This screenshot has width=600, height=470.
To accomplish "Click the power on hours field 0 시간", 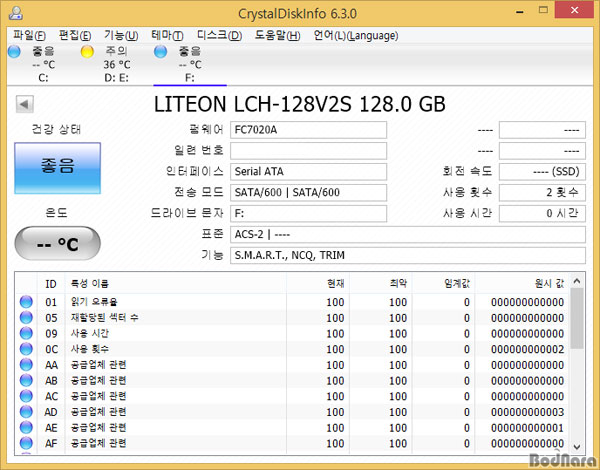I will click(542, 214).
